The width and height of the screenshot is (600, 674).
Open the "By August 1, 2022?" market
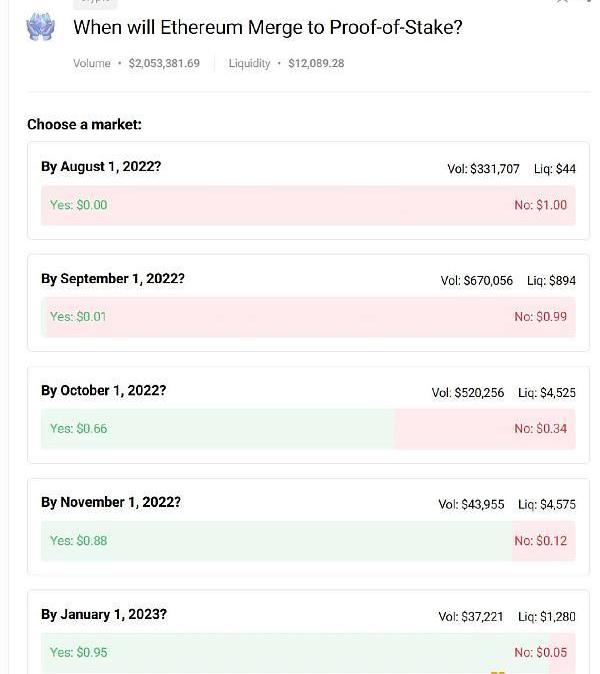tap(101, 167)
